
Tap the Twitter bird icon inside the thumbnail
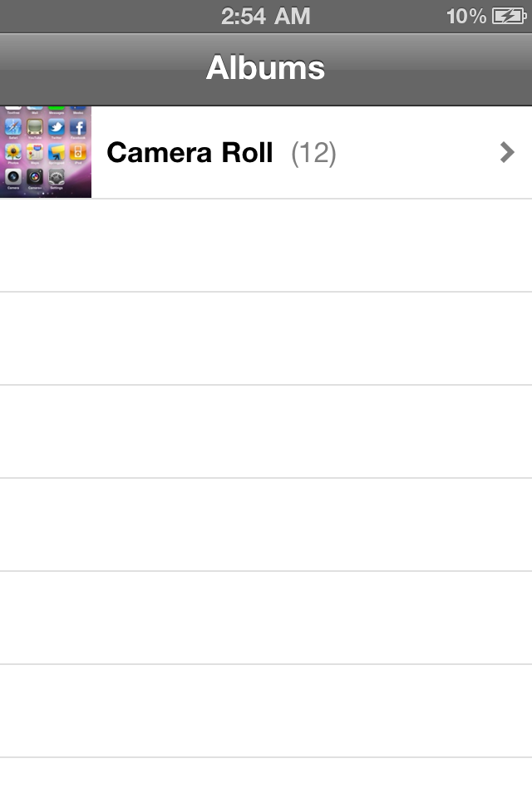[x=57, y=127]
